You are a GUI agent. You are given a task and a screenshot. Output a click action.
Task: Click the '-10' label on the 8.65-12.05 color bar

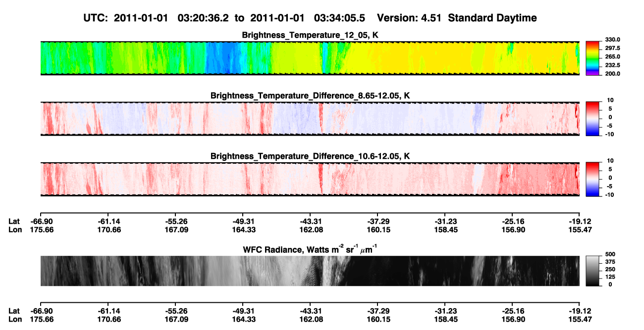609,134
